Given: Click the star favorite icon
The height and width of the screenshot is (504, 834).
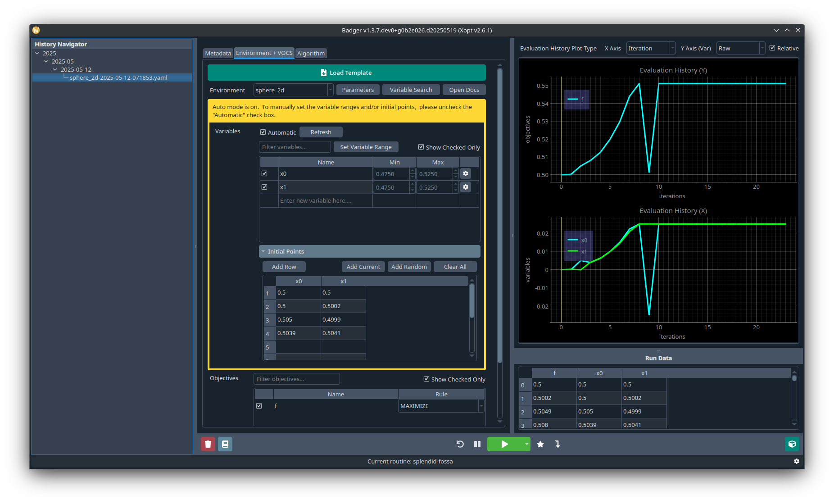Looking at the screenshot, I should pyautogui.click(x=540, y=444).
